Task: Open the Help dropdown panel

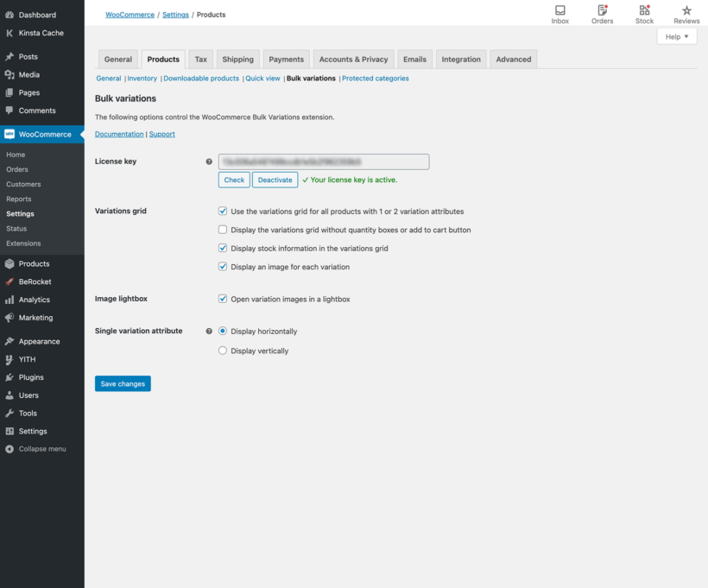Action: click(x=678, y=35)
